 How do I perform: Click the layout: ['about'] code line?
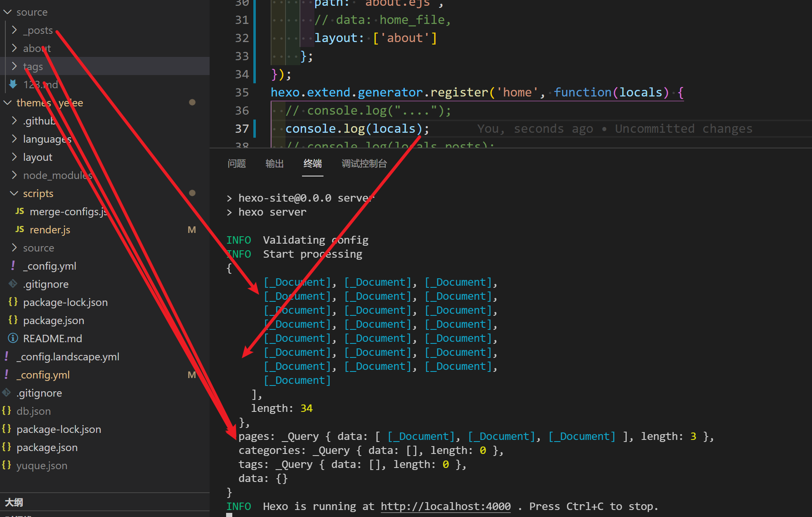coord(375,38)
